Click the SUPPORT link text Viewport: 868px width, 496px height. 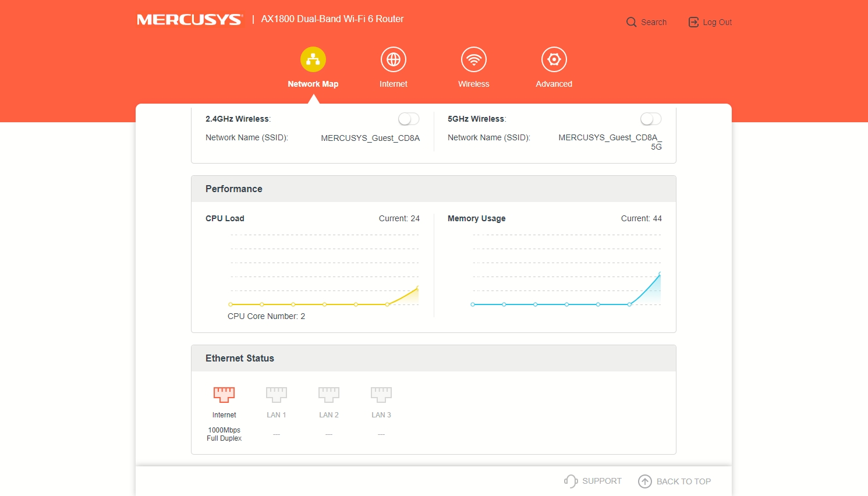pyautogui.click(x=602, y=481)
